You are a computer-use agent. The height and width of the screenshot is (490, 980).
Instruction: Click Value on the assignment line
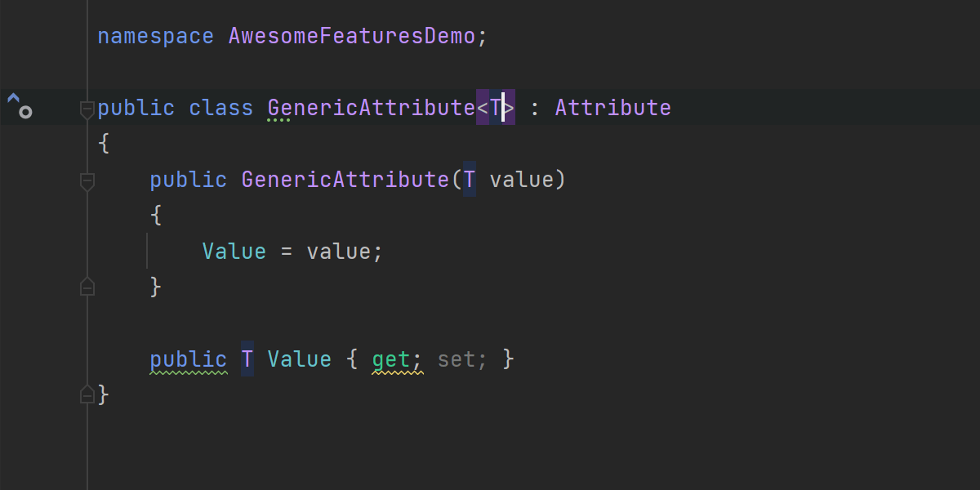234,252
